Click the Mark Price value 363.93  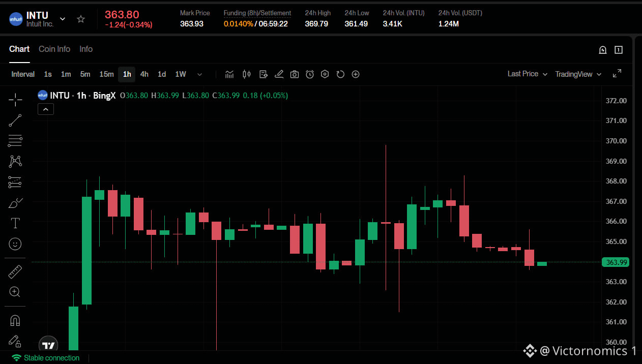click(x=192, y=24)
